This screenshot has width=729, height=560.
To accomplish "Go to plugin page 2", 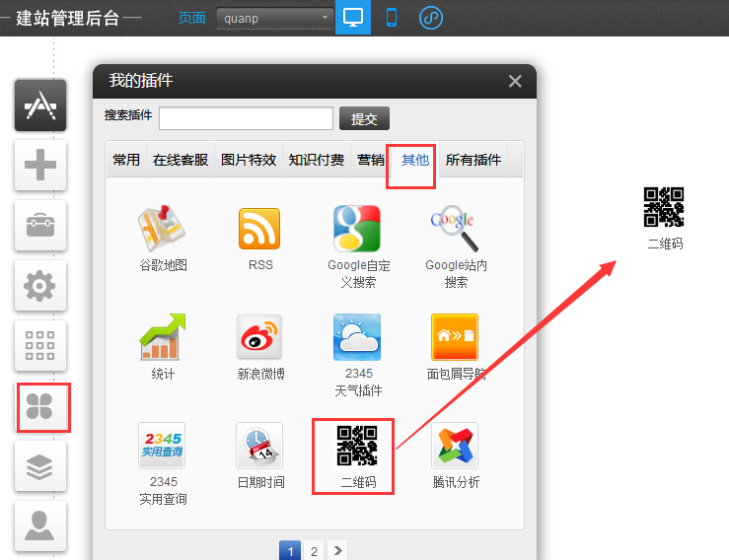I will click(x=314, y=551).
